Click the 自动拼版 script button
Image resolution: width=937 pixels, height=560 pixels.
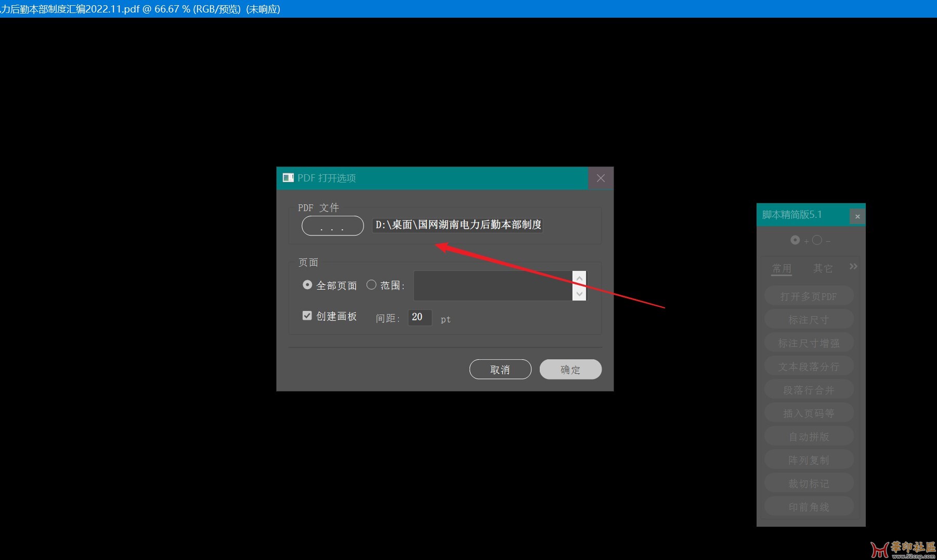[809, 437]
